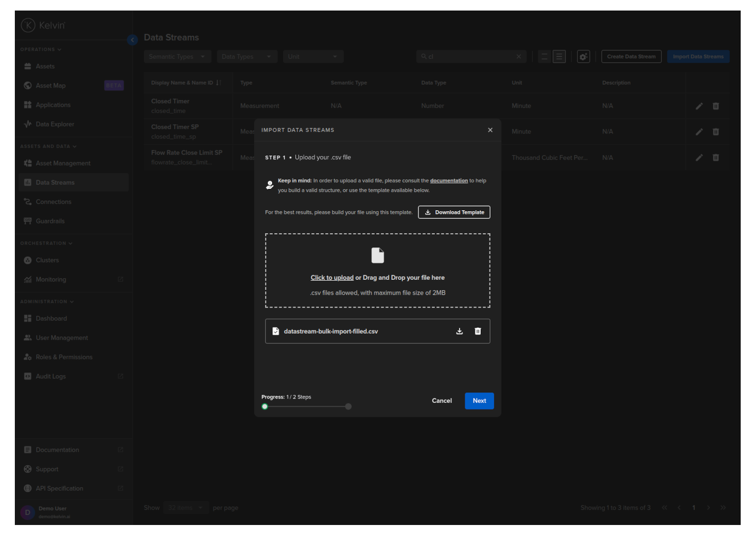Delete the Flow Rate Close Limit SP row
This screenshot has width=756, height=536.
tap(716, 157)
